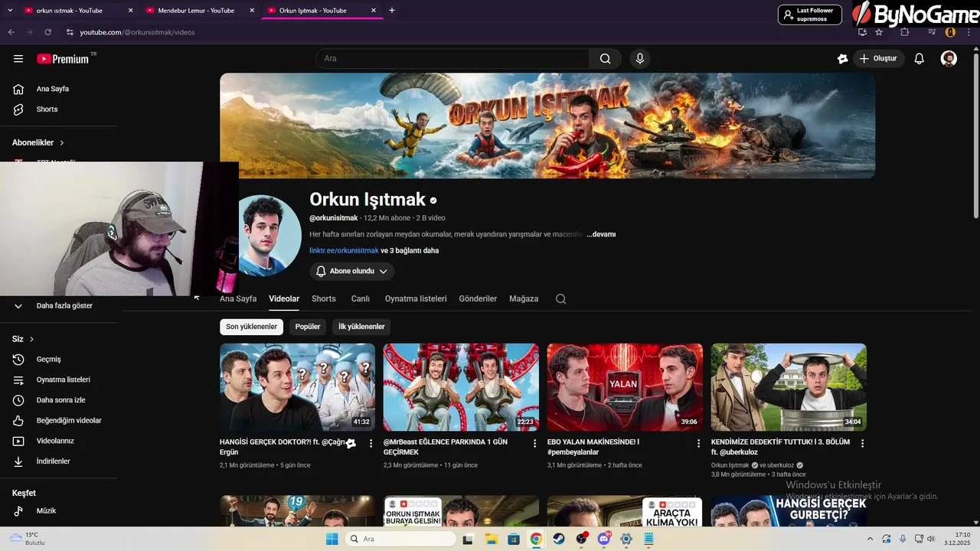Click the sparkle icon beside Oluştur

point(842,59)
